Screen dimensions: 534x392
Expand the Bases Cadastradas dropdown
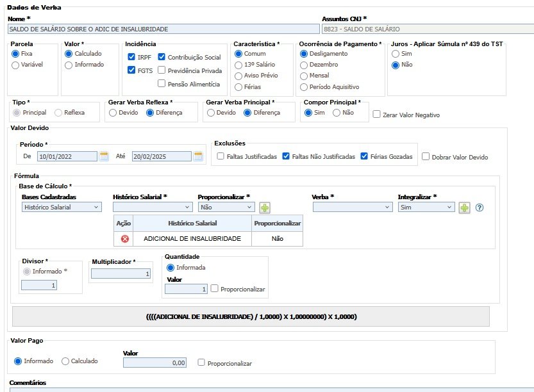click(62, 207)
